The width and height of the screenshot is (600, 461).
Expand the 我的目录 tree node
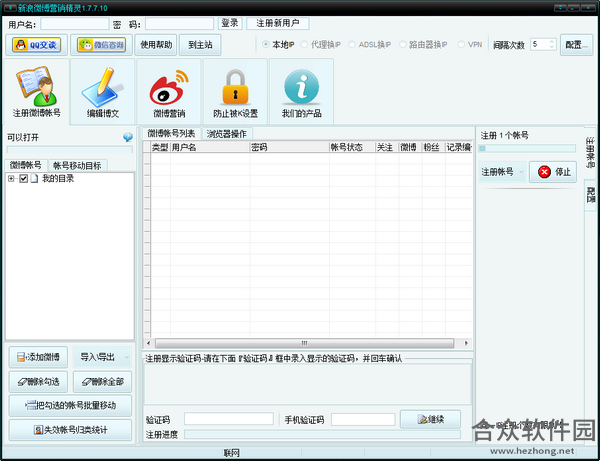coord(11,178)
